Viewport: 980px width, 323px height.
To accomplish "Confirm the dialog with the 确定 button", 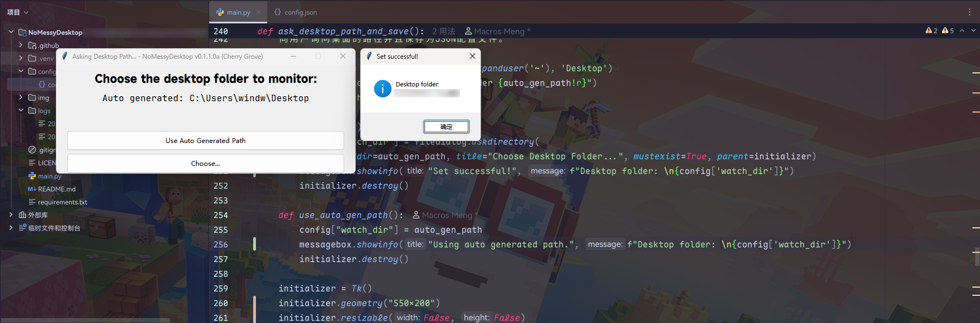I will click(x=446, y=127).
